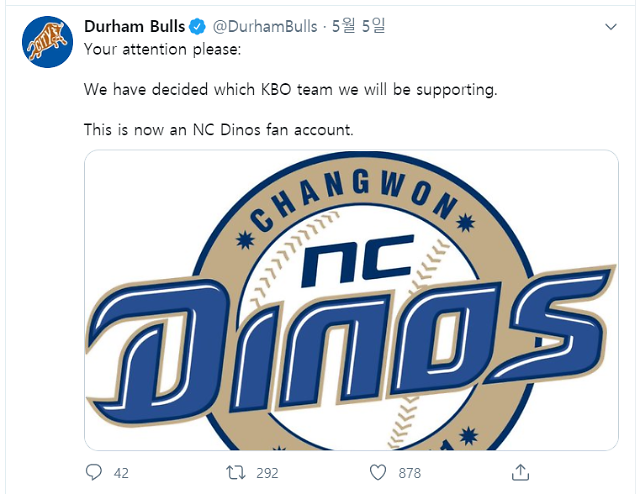Image resolution: width=640 pixels, height=494 pixels.
Task: Share the tweet via the share icon
Action: (x=520, y=472)
